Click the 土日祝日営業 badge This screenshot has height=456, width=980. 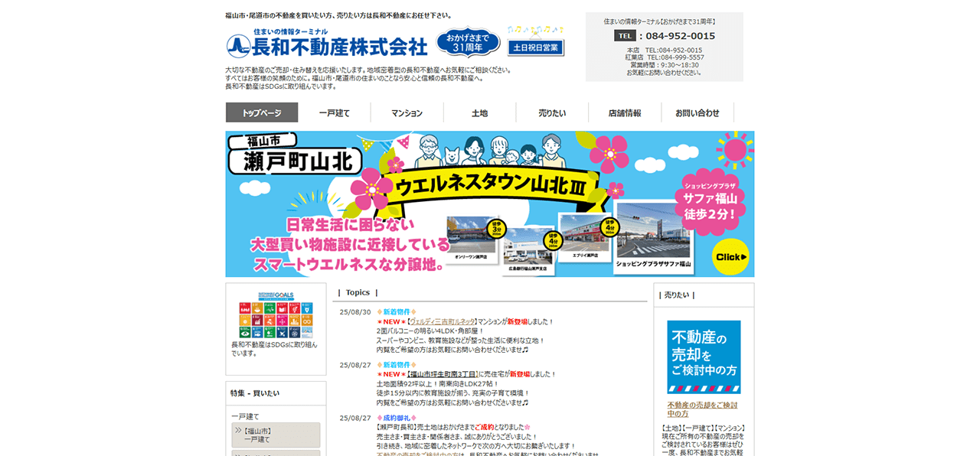[536, 47]
